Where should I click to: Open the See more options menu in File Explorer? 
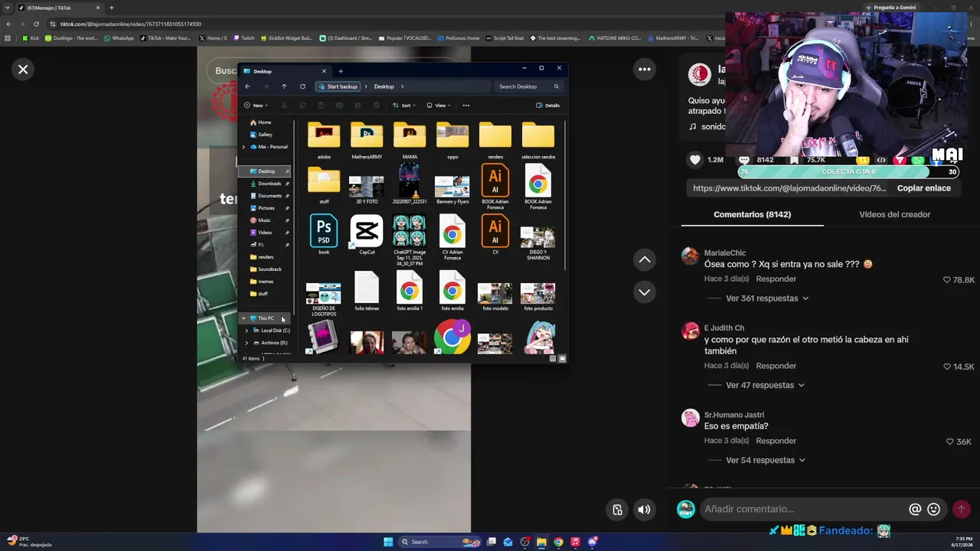pyautogui.click(x=465, y=106)
